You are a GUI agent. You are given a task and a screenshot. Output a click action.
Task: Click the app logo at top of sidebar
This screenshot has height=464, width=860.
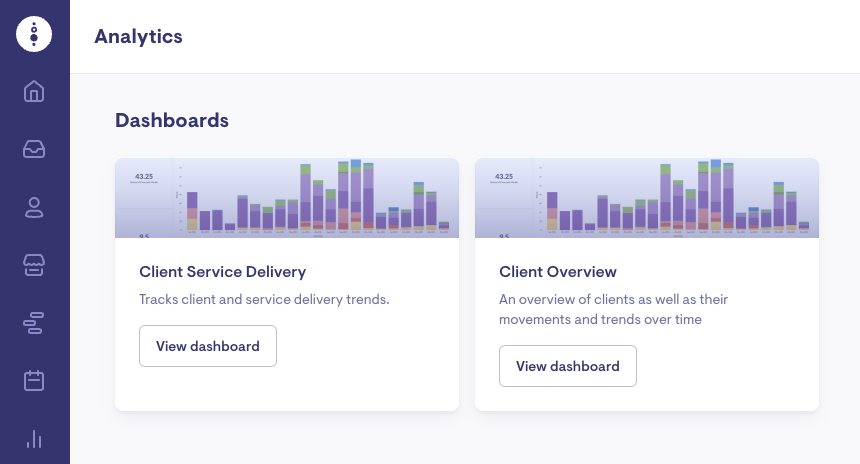(x=34, y=34)
